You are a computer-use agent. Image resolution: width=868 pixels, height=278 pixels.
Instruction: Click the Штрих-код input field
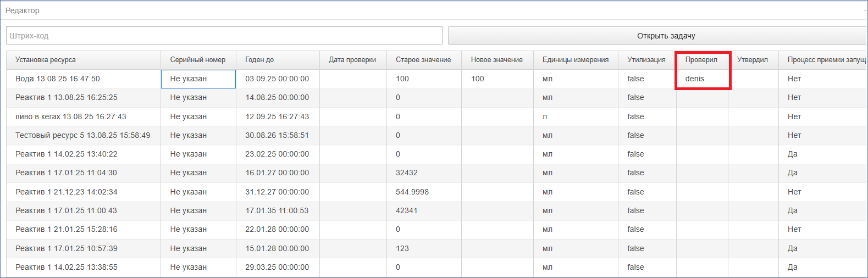[x=224, y=36]
